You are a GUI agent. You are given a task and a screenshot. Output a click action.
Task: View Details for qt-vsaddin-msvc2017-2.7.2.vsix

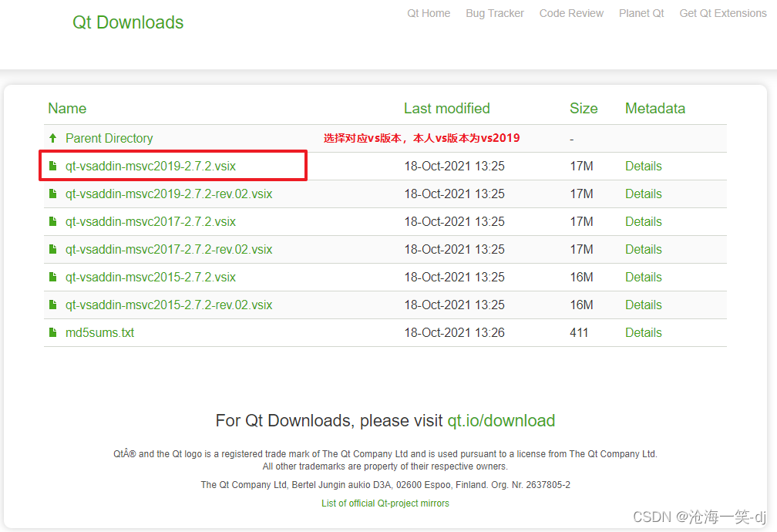tap(643, 221)
